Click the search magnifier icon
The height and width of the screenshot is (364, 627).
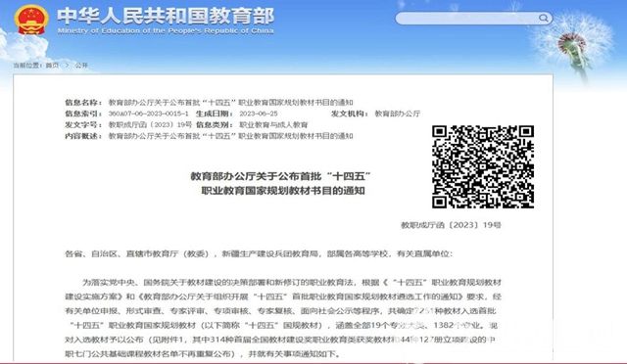543,18
